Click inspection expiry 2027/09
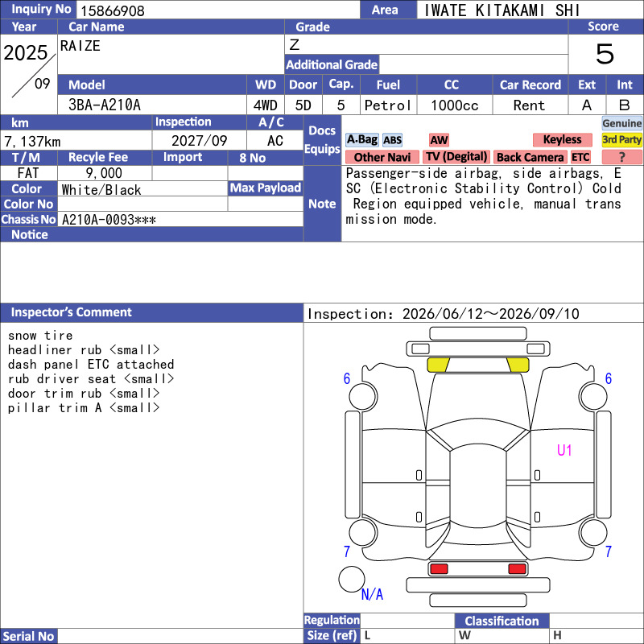 (x=199, y=141)
